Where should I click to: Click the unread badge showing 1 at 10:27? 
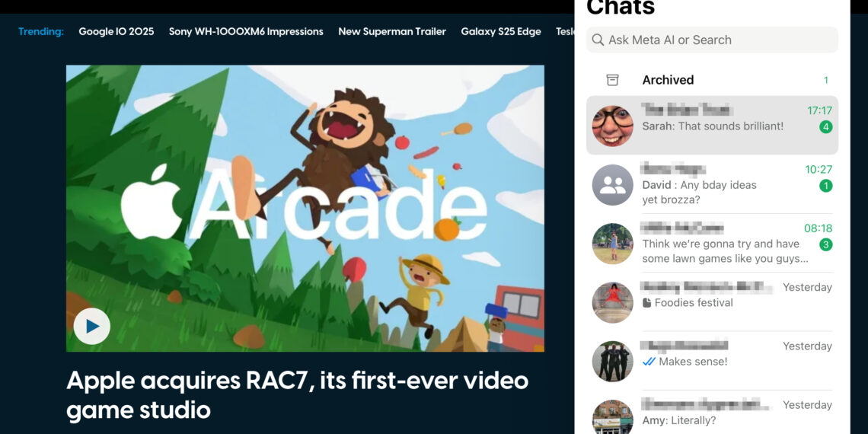[825, 186]
